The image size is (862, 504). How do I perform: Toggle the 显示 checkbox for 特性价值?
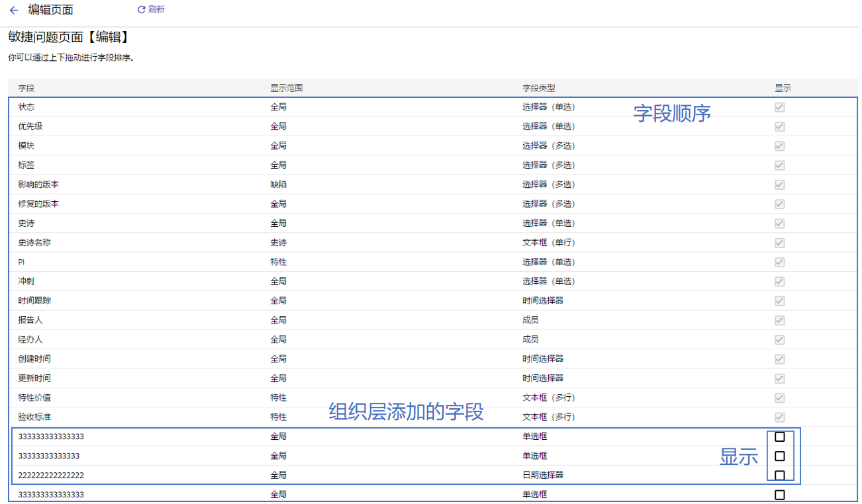tap(780, 398)
